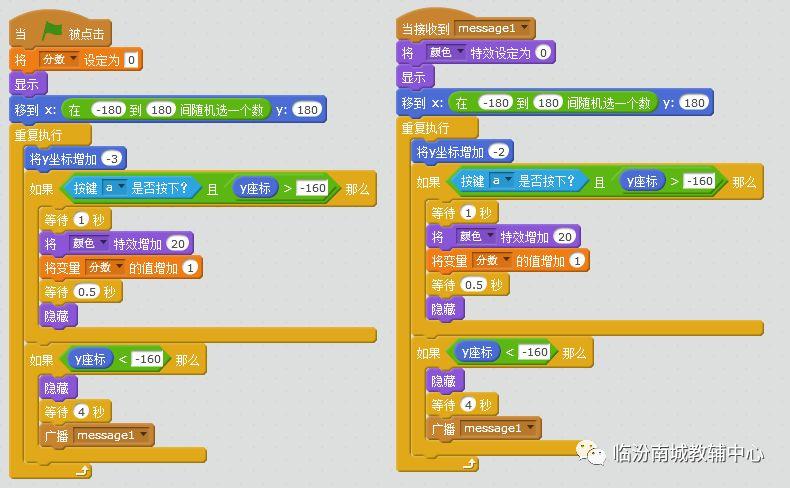Screen dimensions: 790x488
Task: Click the 重复执行 label in the left script
Action: 38,135
